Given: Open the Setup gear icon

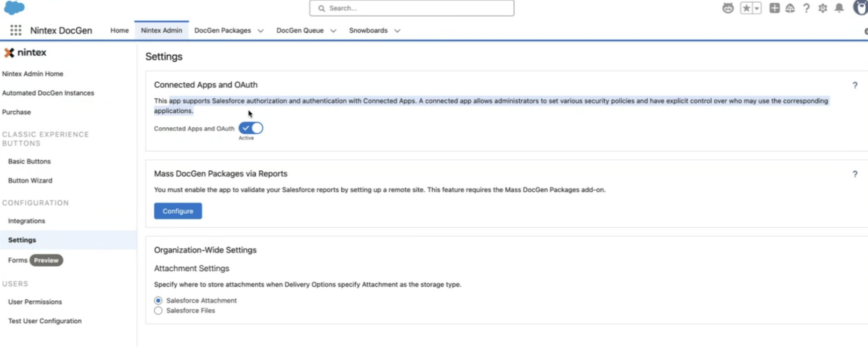Looking at the screenshot, I should pos(822,8).
